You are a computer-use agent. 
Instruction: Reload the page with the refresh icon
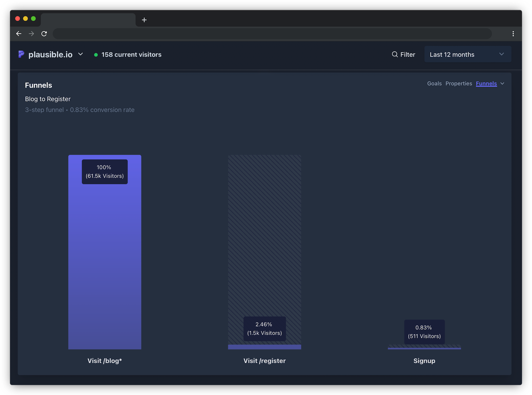pos(44,34)
